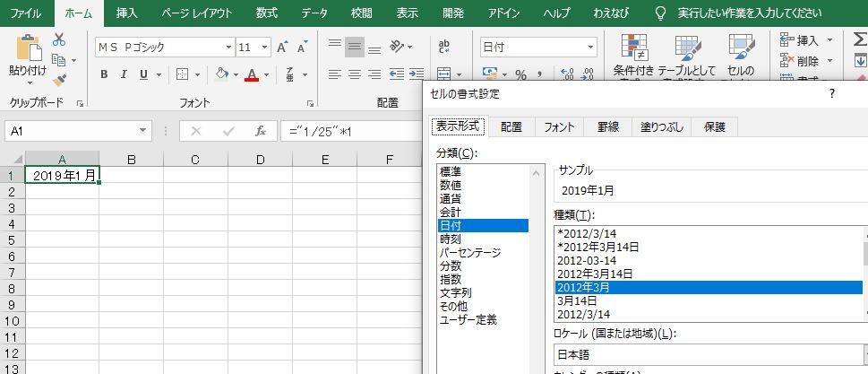The width and height of the screenshot is (868, 374).
Task: Open Format as Table gallery
Action: tap(687, 57)
